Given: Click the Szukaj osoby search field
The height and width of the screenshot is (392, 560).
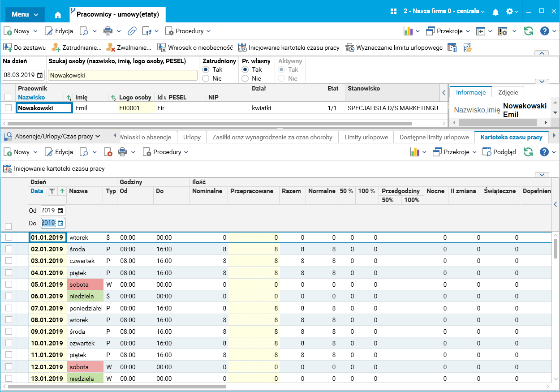Looking at the screenshot, I should click(122, 75).
